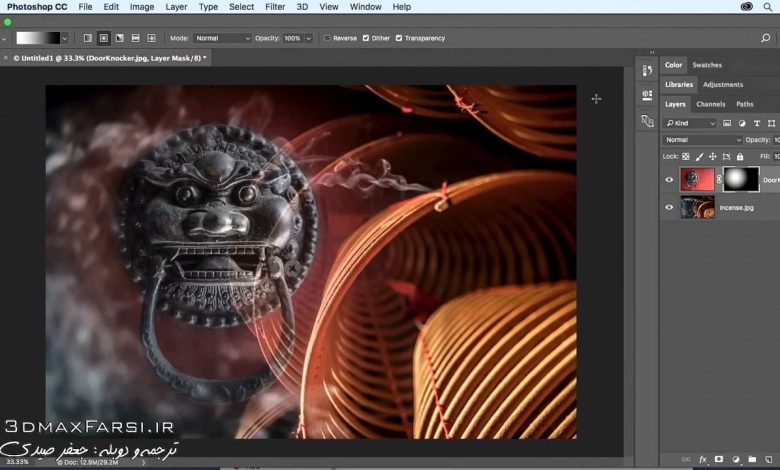Select the radial gradient style icon
The height and width of the screenshot is (470, 780).
point(103,38)
